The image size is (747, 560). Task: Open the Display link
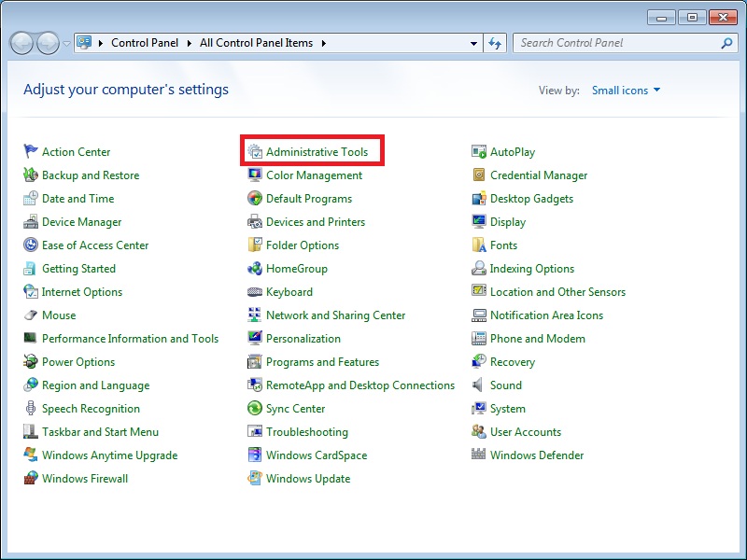point(508,222)
